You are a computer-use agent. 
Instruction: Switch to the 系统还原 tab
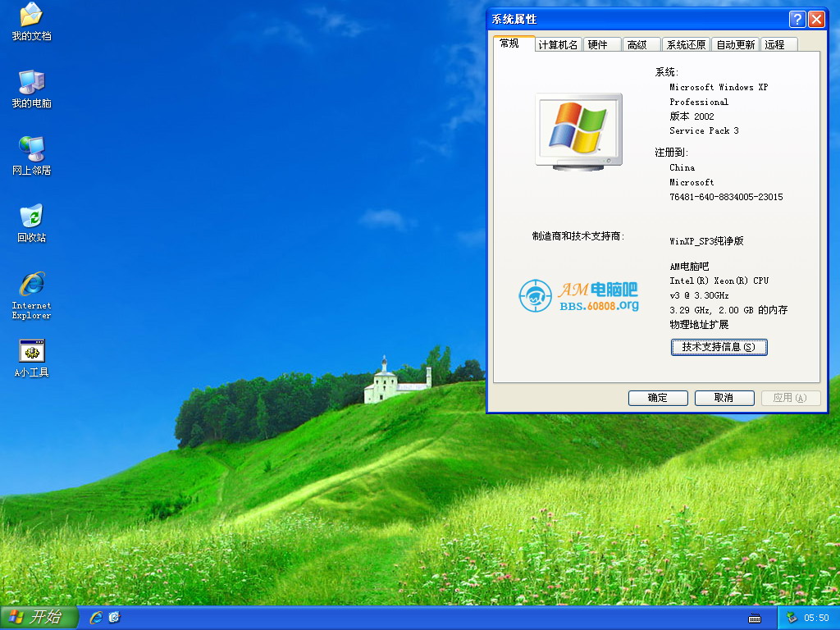tap(686, 44)
